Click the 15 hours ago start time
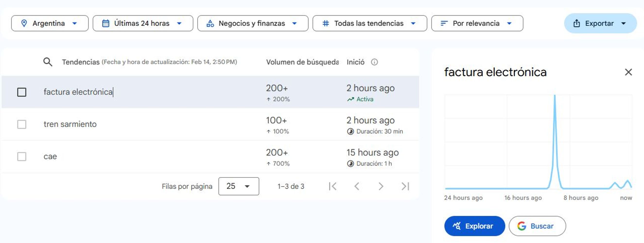Screen dimensions: 644x243 click(373, 153)
